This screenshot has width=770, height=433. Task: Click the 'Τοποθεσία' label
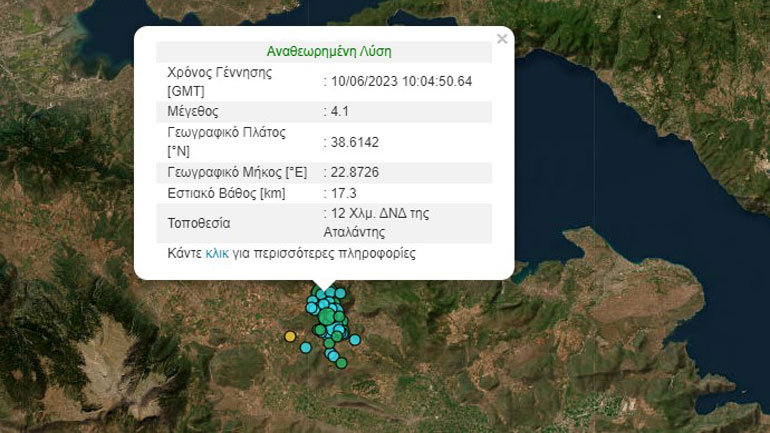(x=199, y=223)
